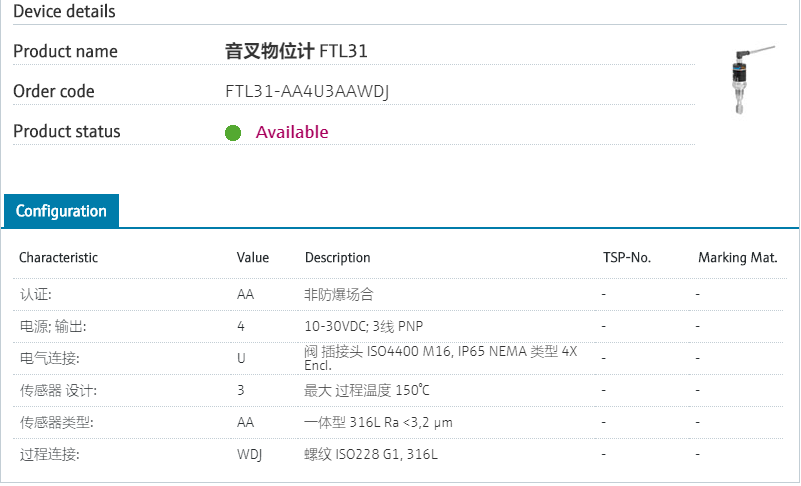Click the TSP-No. column header
The image size is (801, 486).
[x=627, y=258]
